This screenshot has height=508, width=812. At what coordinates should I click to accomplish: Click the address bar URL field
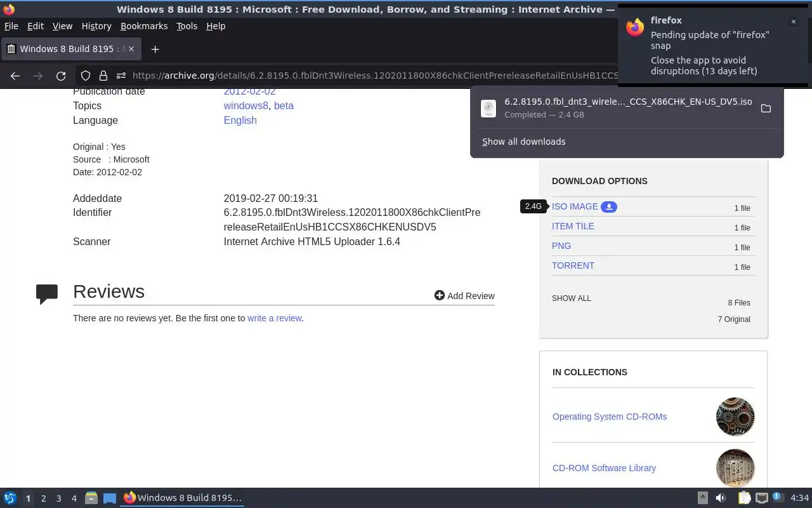(374, 76)
